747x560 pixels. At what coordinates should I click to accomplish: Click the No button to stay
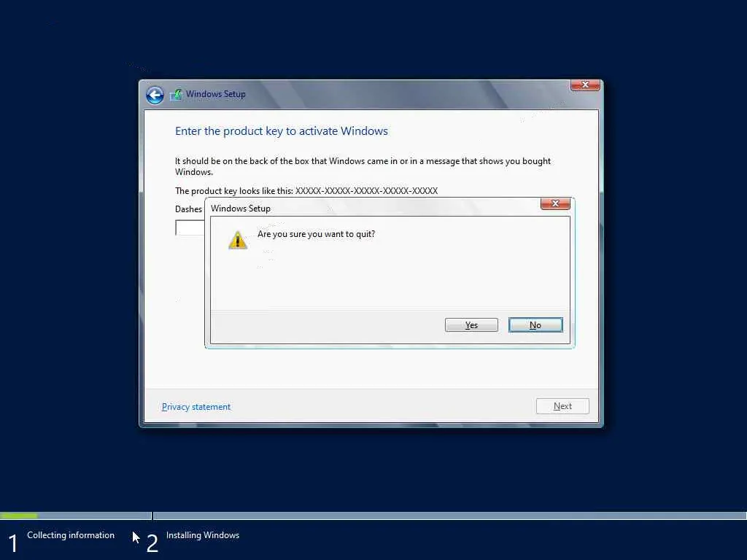pos(535,324)
